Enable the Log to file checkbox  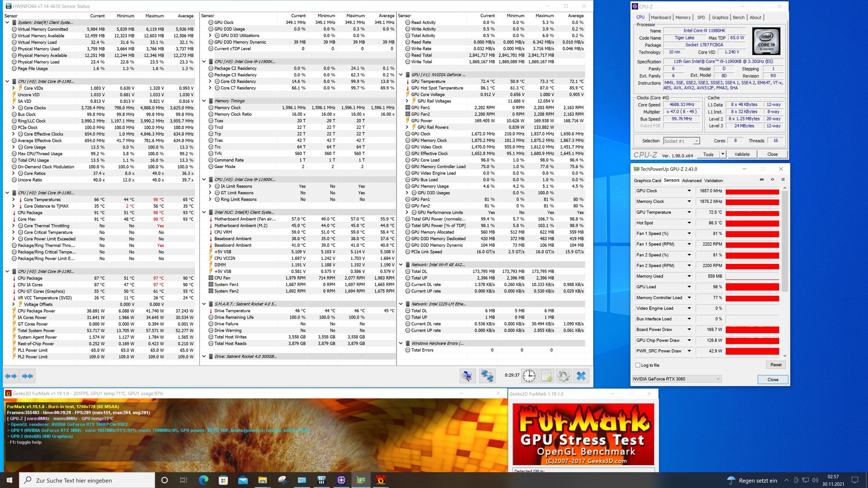click(638, 365)
